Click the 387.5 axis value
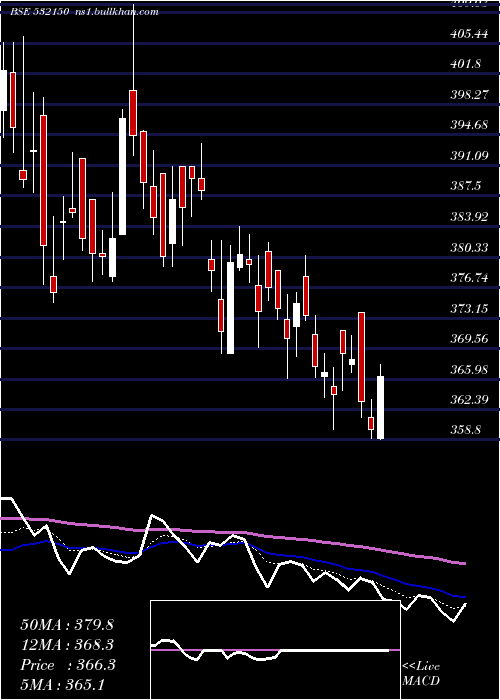 pos(466,186)
